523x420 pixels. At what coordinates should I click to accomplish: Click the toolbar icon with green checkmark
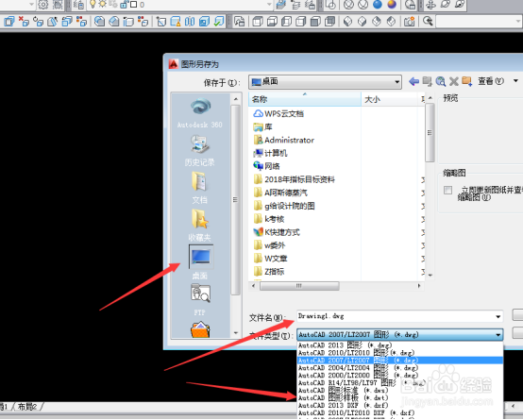pyautogui.click(x=219, y=22)
